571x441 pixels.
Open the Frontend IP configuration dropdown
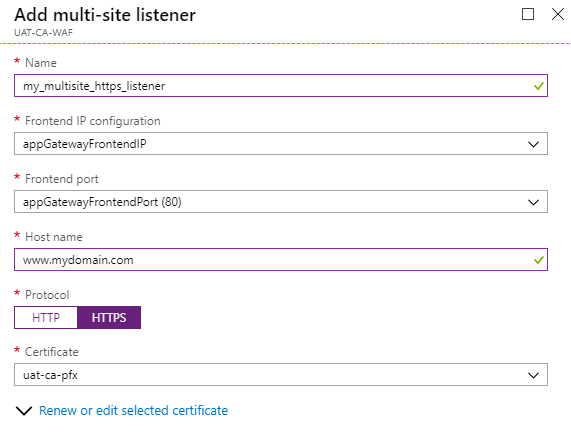click(x=281, y=143)
